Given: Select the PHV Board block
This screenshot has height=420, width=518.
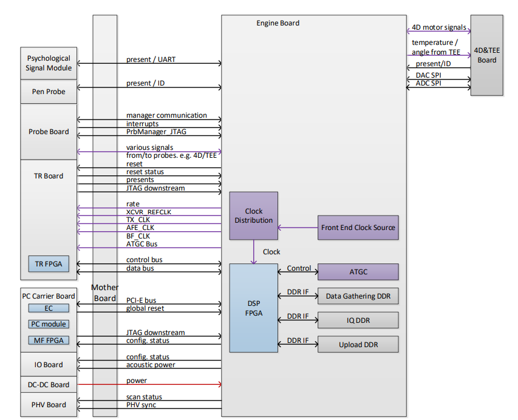Looking at the screenshot, I should [x=49, y=405].
